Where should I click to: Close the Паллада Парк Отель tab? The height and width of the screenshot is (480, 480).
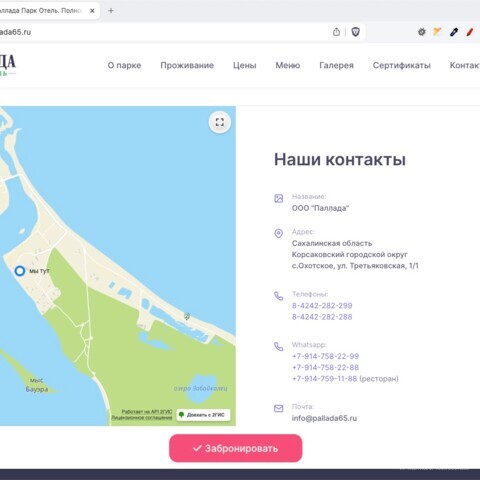pos(92,11)
